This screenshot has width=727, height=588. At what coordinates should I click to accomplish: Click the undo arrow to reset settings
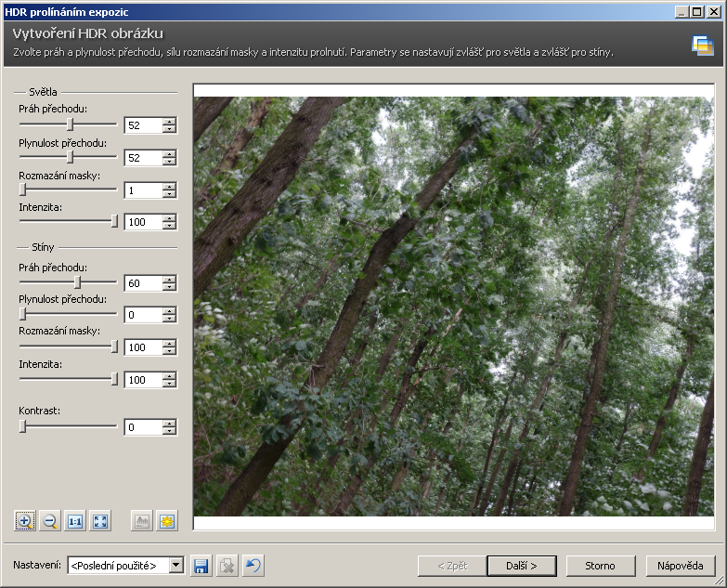[253, 565]
